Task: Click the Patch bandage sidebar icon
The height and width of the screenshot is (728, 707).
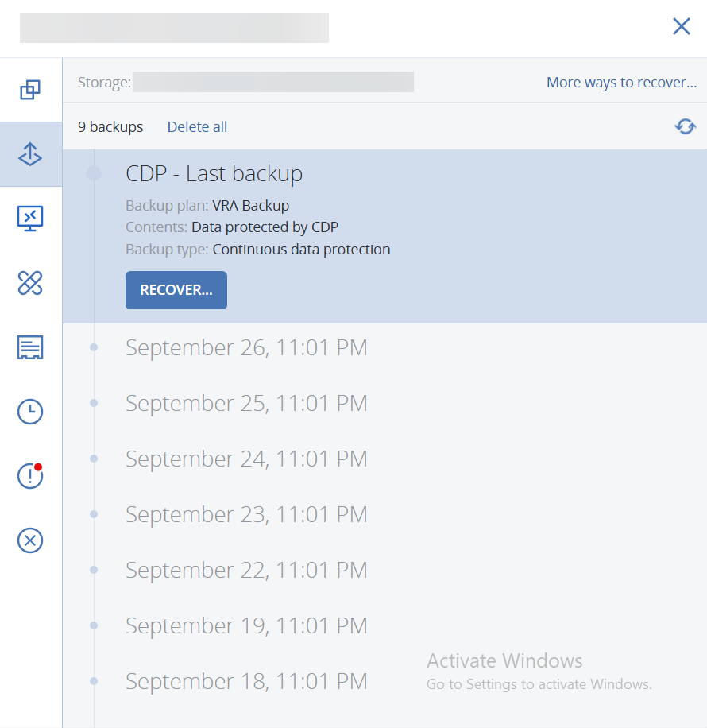Action: (30, 282)
